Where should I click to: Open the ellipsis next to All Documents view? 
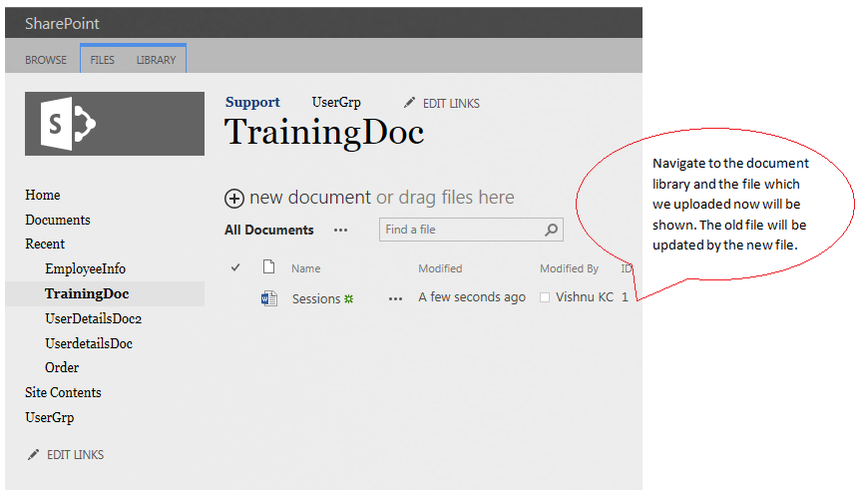pyautogui.click(x=340, y=230)
